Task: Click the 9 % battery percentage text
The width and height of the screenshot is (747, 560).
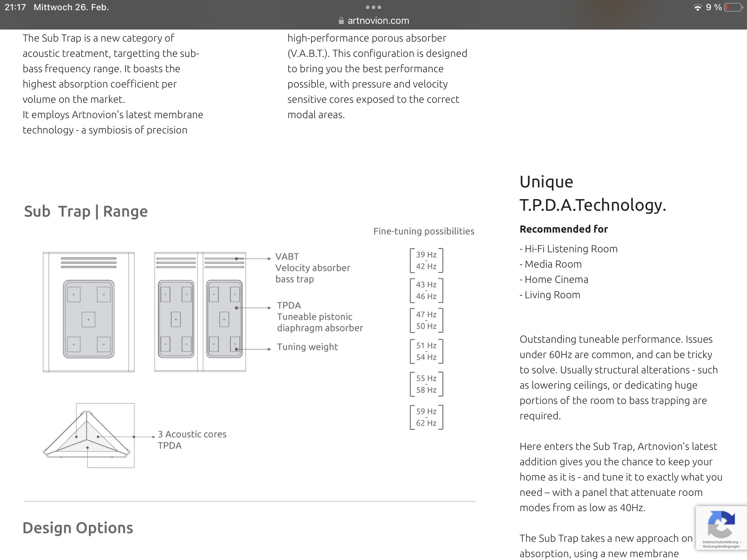Action: tap(714, 7)
